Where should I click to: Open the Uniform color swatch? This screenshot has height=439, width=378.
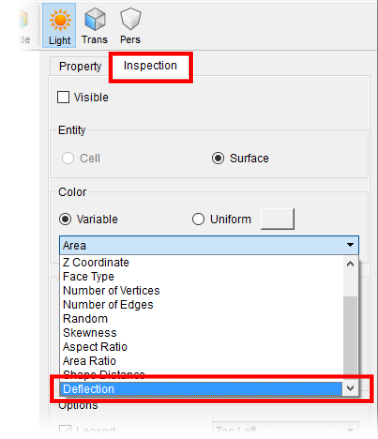(278, 219)
